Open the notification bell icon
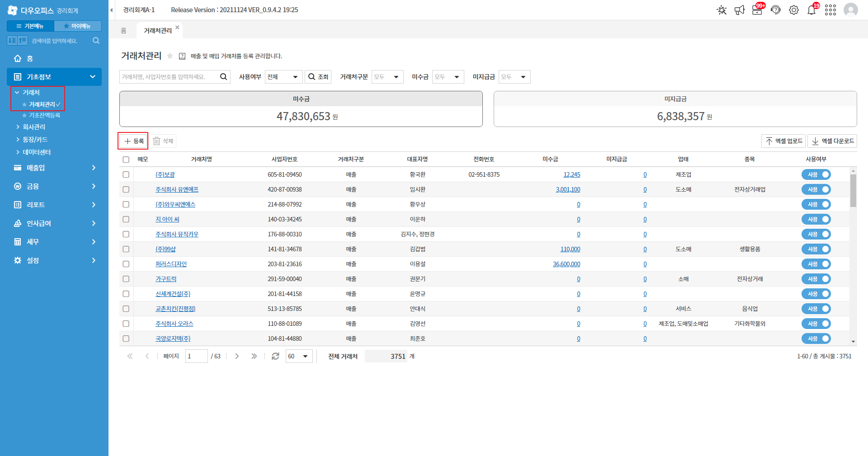The height and width of the screenshot is (456, 868). (811, 10)
